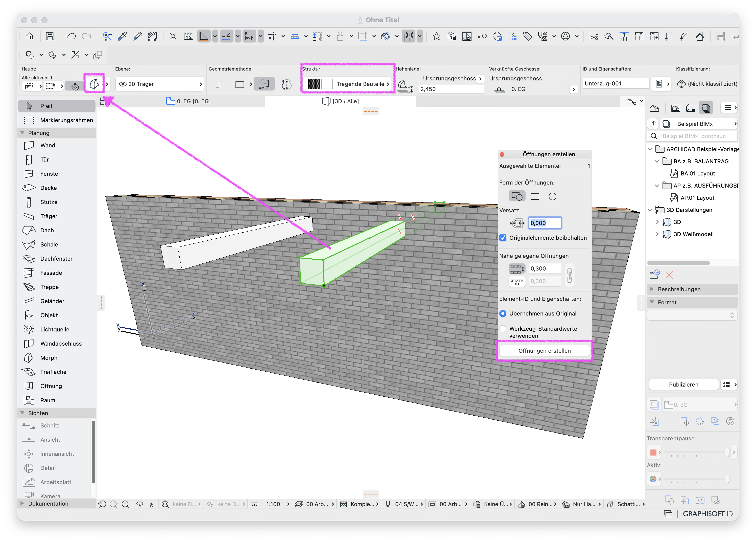
Task: Choose rectangular opening shape
Action: (x=535, y=196)
